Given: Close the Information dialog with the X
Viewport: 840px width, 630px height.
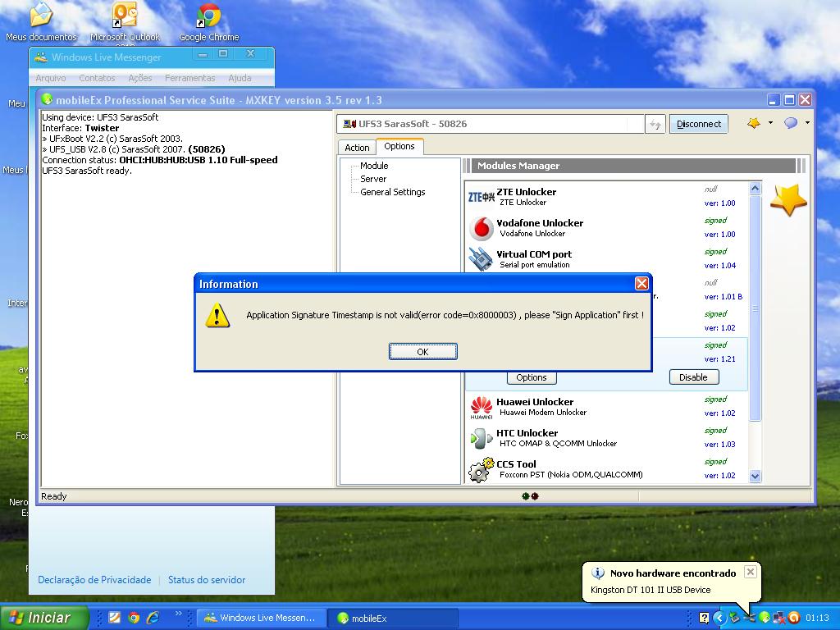Looking at the screenshot, I should coord(641,283).
